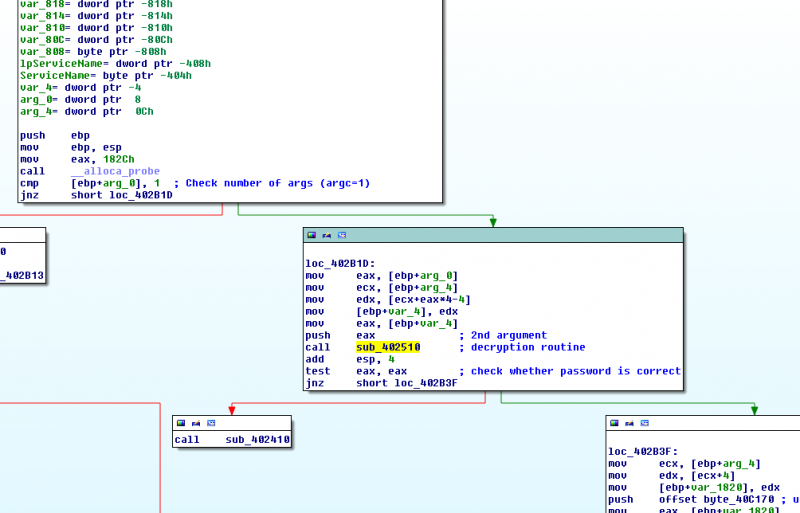Click sub_402410 in the small call node

257,440
